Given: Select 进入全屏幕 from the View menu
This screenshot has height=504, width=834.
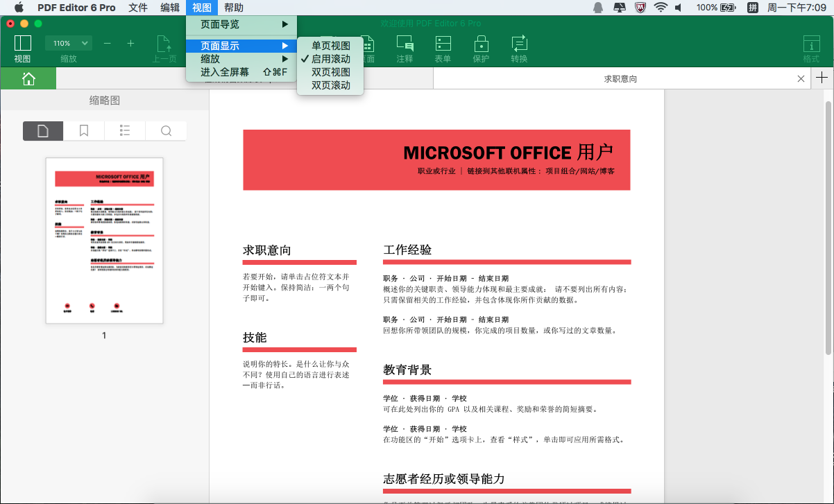Looking at the screenshot, I should pos(223,71).
